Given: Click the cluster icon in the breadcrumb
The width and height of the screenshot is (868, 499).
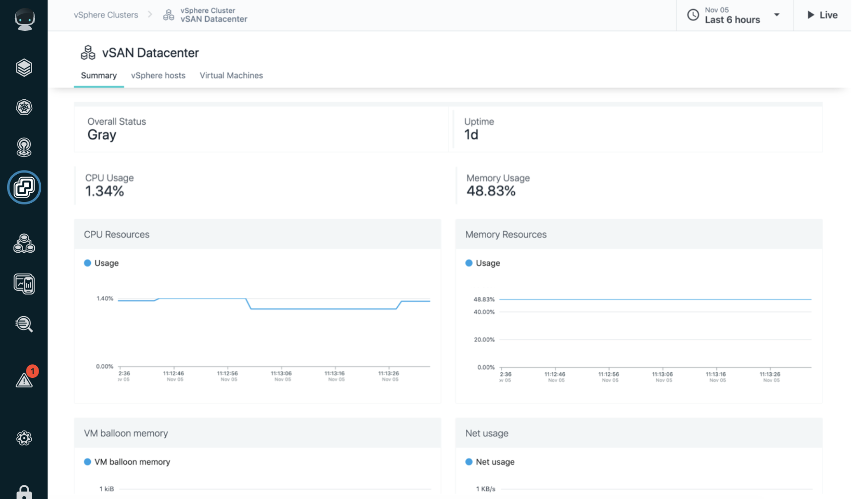Looking at the screenshot, I should click(x=168, y=15).
